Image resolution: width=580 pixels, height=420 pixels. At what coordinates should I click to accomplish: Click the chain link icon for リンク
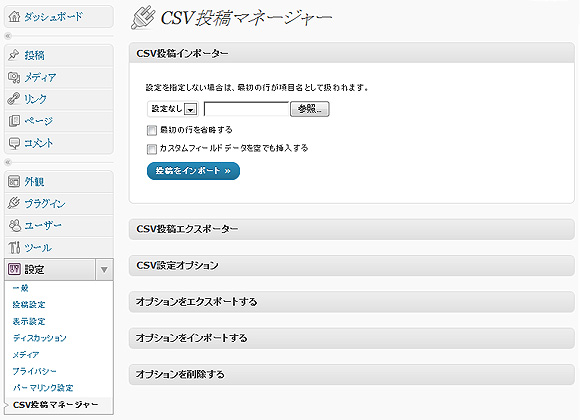[x=14, y=99]
